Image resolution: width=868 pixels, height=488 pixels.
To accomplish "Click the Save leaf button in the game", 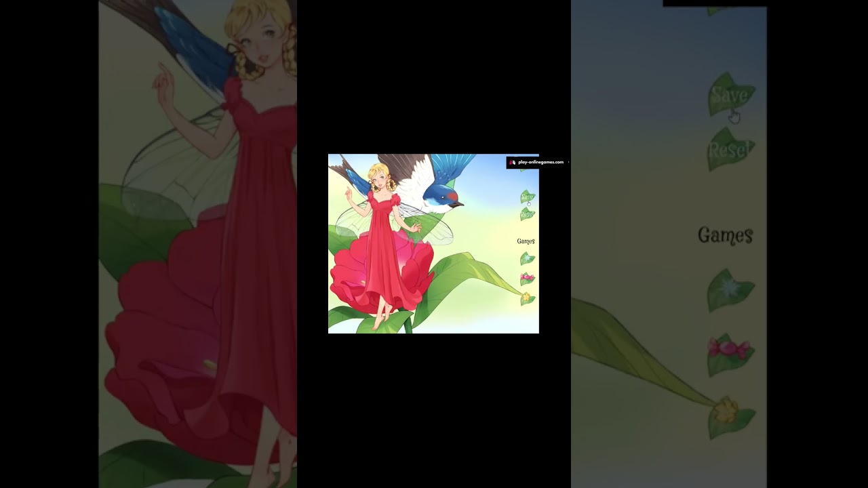I will click(528, 197).
